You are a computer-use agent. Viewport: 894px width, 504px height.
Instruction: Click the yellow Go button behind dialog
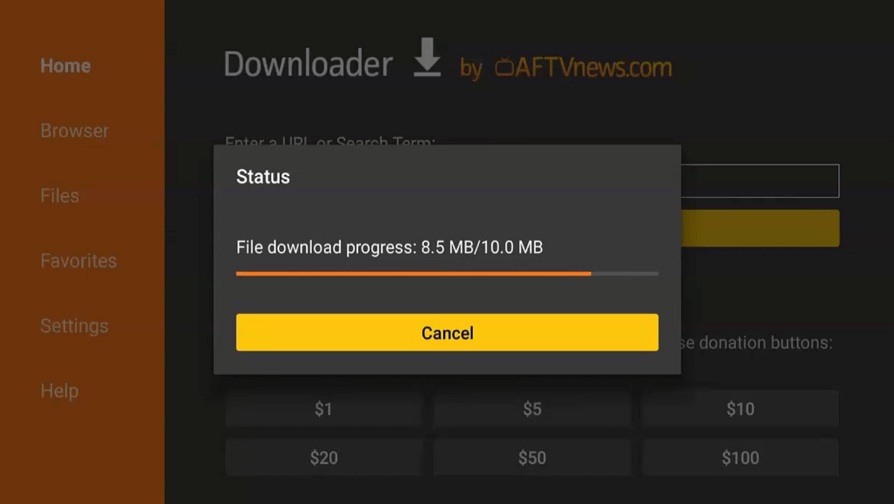tap(760, 228)
